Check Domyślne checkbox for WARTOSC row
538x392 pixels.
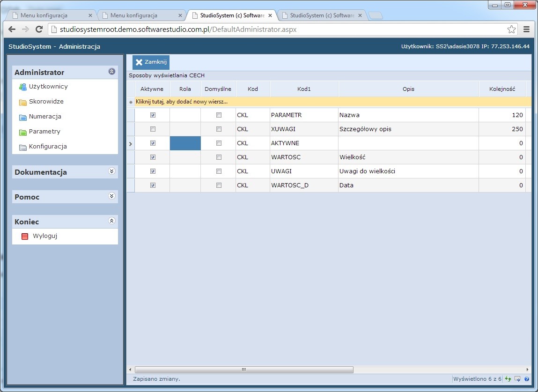219,157
